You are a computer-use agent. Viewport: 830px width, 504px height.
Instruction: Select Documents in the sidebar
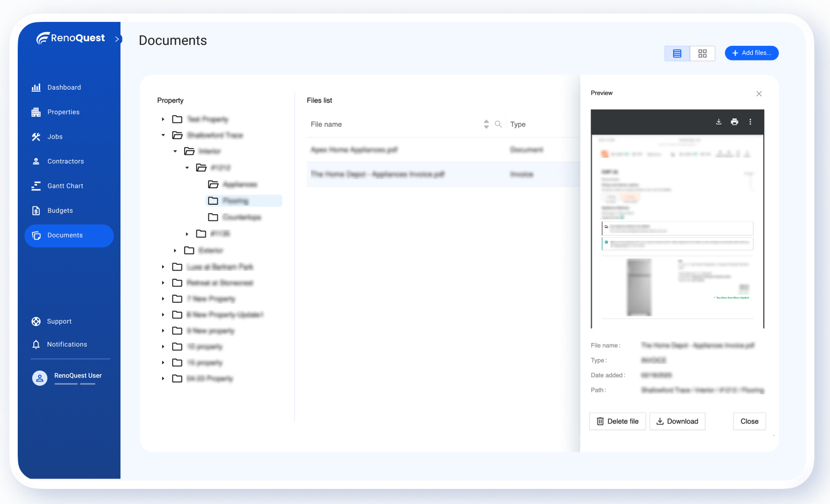[69, 236]
